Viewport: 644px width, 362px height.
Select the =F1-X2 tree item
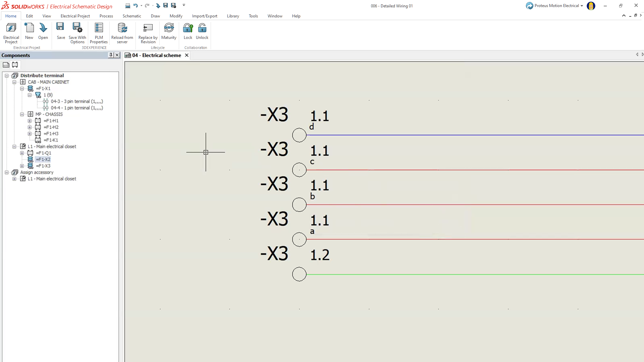[43, 159]
